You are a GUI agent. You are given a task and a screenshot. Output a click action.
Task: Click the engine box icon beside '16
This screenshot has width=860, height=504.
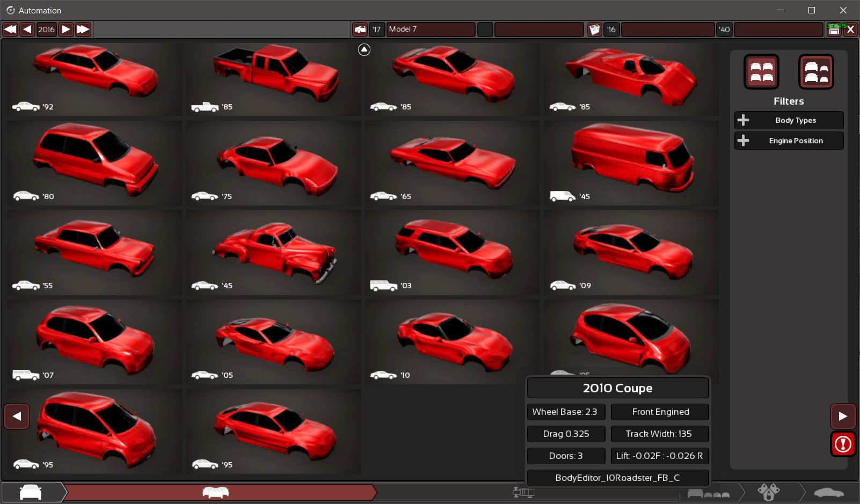click(594, 30)
